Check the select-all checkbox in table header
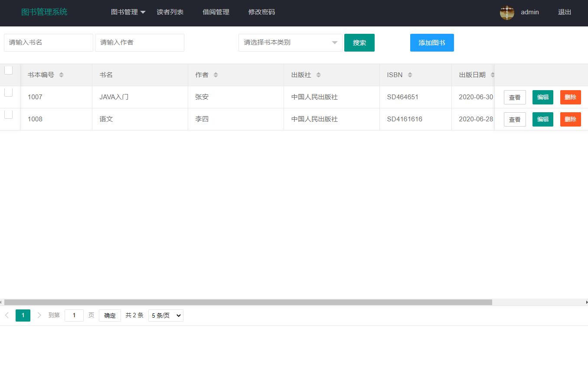Viewport: 588px width, 387px height. (8, 70)
